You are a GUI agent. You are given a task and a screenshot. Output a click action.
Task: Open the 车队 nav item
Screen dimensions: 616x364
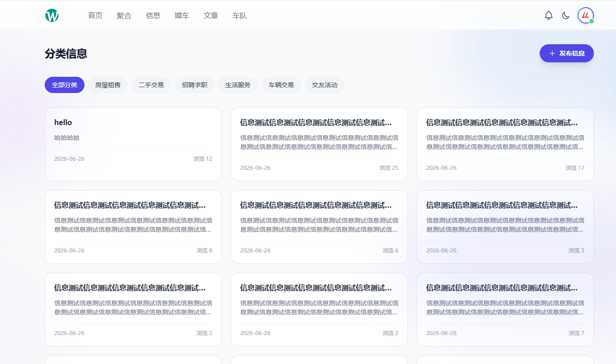click(x=240, y=15)
